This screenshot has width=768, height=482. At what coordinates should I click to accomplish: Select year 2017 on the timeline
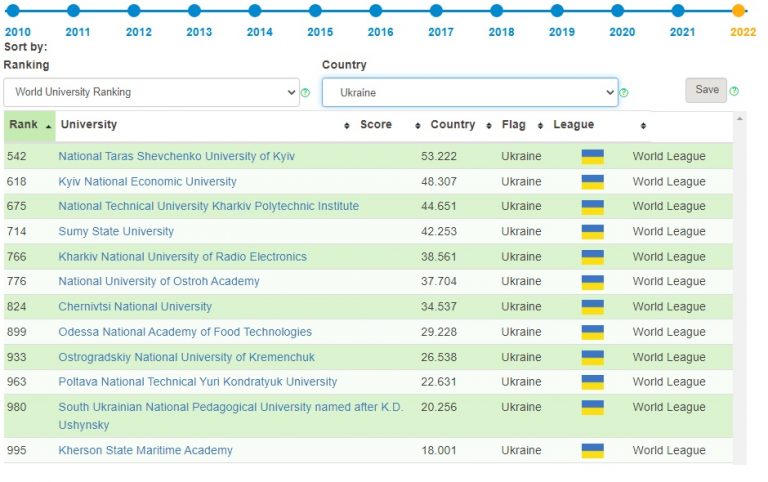[436, 10]
